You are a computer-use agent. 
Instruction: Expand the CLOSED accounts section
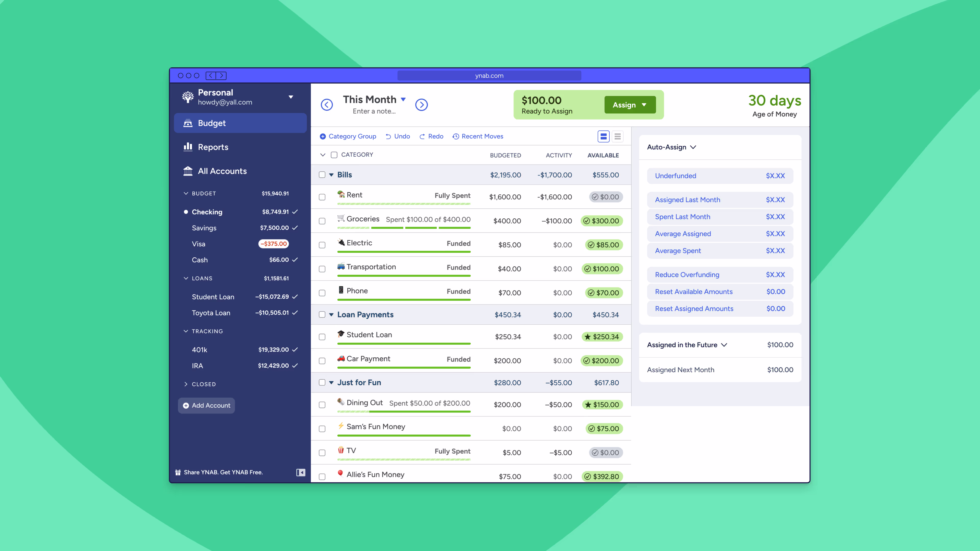pyautogui.click(x=186, y=384)
